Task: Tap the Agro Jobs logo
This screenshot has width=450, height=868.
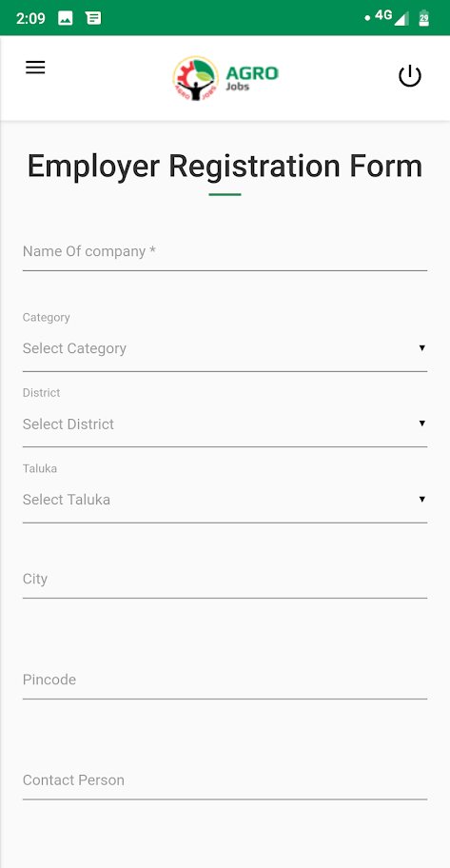Action: (225, 78)
